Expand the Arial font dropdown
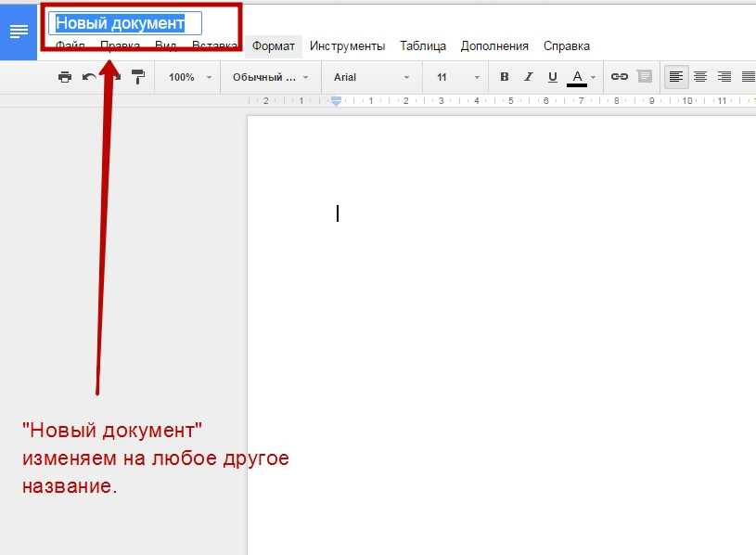The width and height of the screenshot is (756, 555). (x=371, y=77)
